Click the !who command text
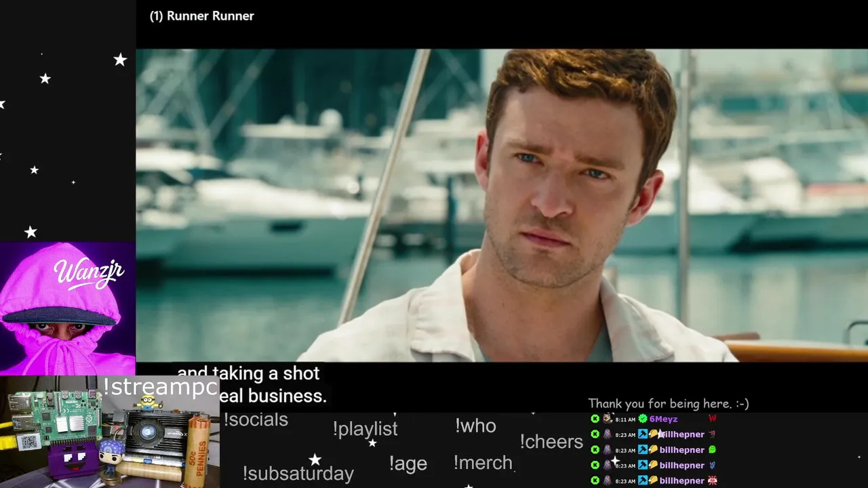This screenshot has width=868, height=488. pyautogui.click(x=475, y=426)
